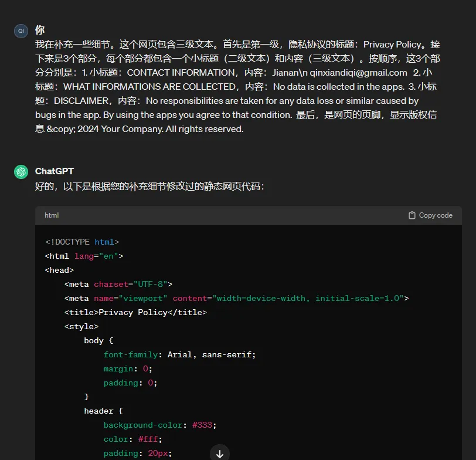Click the user QI avatar icon
The width and height of the screenshot is (476, 460).
tap(21, 31)
